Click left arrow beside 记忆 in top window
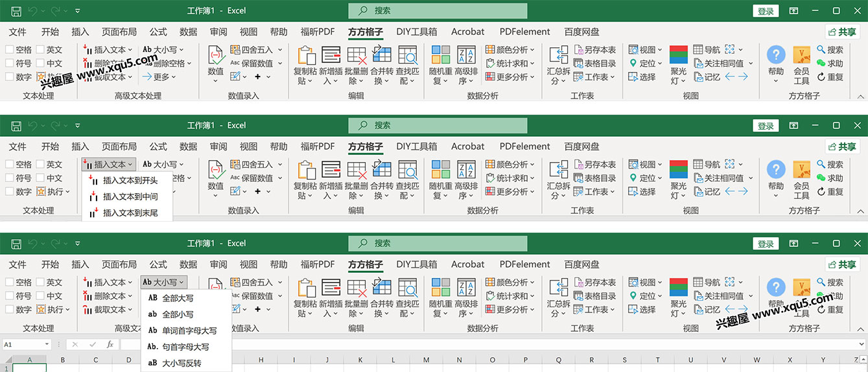 pyautogui.click(x=730, y=76)
